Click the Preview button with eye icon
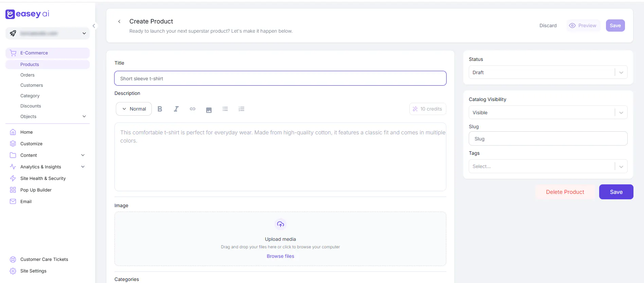This screenshot has height=283, width=644. tap(583, 26)
